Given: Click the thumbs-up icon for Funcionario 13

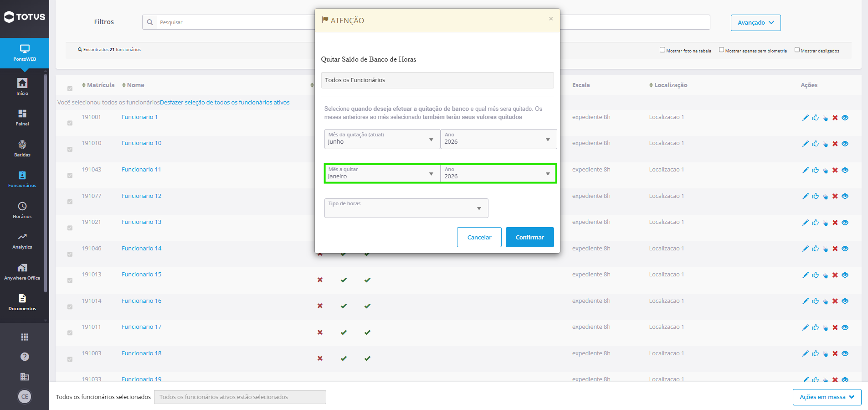Looking at the screenshot, I should (815, 223).
